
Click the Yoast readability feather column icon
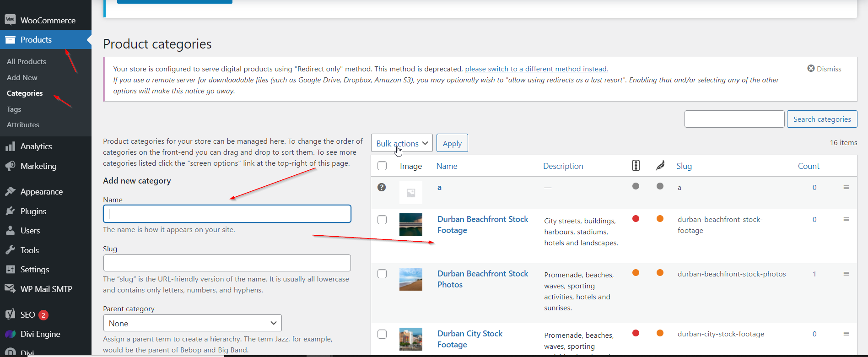click(660, 166)
